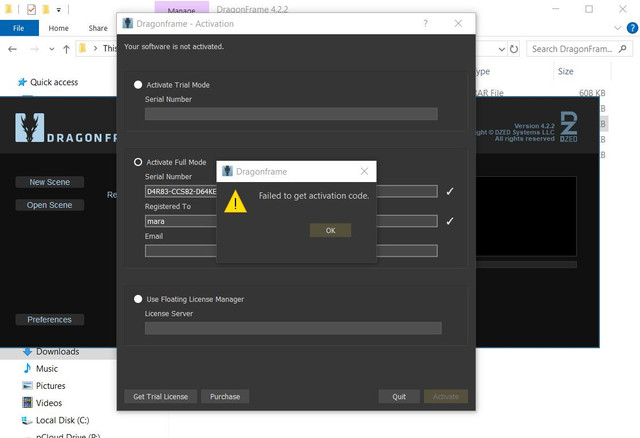Click the Downloads arrow icon in navigation pane
Image resolution: width=640 pixels, height=438 pixels.
27,351
